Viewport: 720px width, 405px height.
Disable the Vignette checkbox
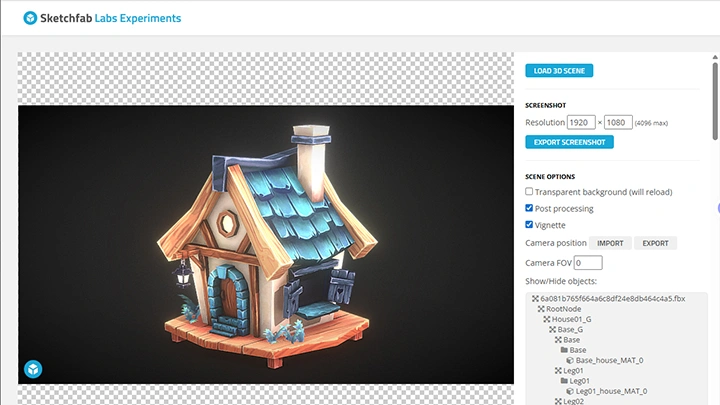530,225
